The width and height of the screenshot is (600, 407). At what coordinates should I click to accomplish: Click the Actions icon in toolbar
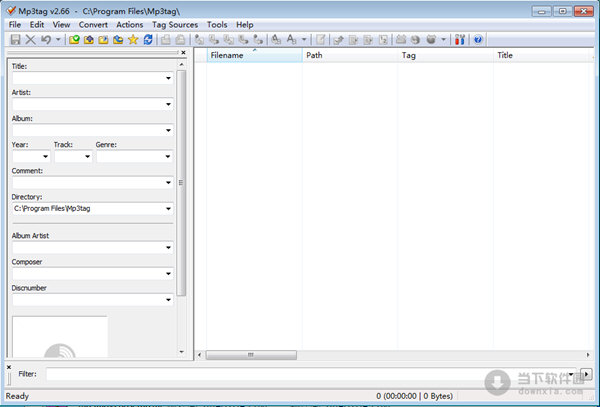click(x=276, y=39)
